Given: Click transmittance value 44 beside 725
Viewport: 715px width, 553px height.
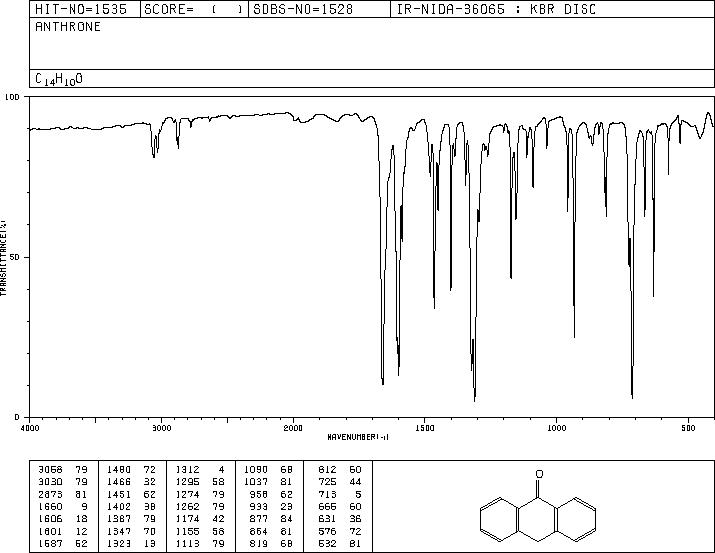Looking at the screenshot, I should click(x=355, y=482).
